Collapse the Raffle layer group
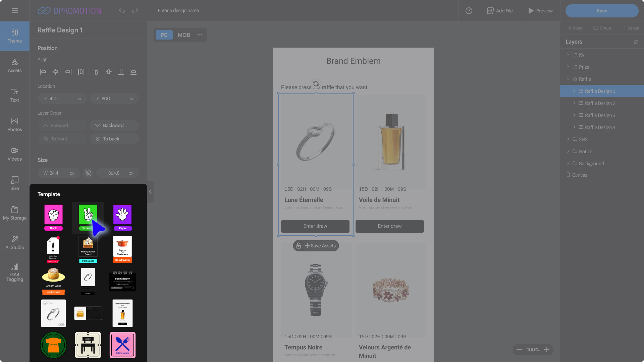Screen dimensions: 644x362 (568, 79)
